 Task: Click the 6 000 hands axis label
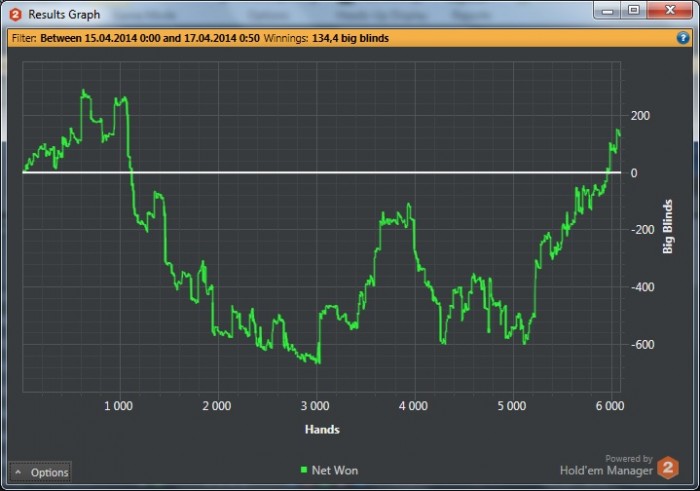(610, 406)
